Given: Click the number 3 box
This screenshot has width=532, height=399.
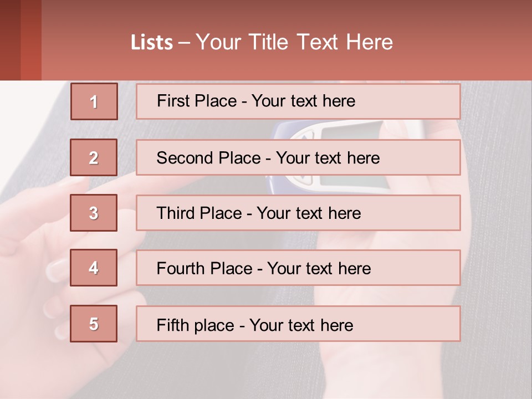Looking at the screenshot, I should click(94, 213).
